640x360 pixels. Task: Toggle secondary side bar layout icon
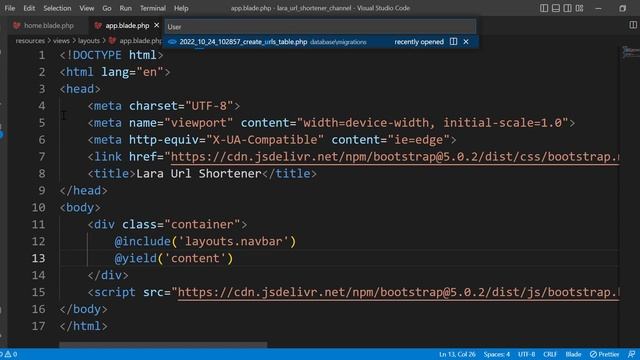point(567,8)
